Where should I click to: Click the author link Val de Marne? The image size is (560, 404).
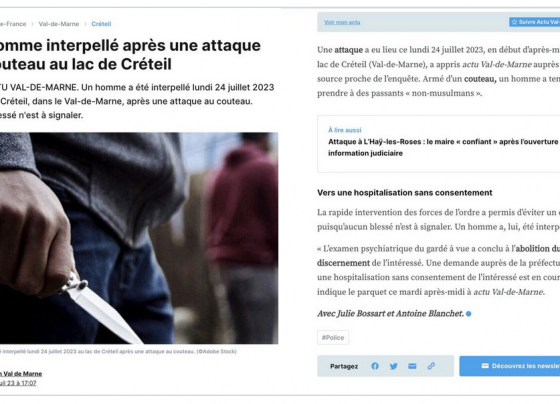tap(21, 374)
